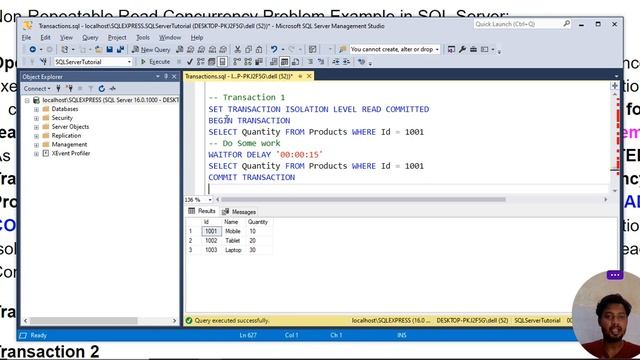Open the Help menu
Image resolution: width=640 pixels, height=360 pixels.
tap(197, 37)
